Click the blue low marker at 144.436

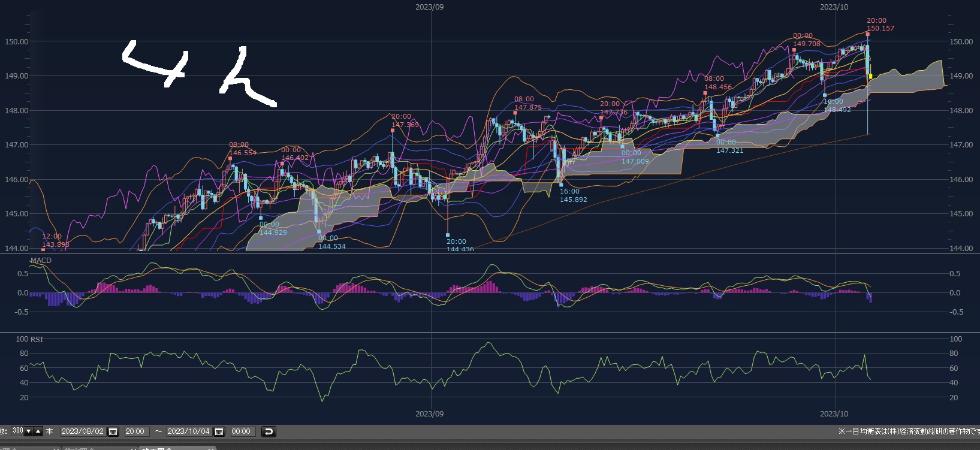448,235
